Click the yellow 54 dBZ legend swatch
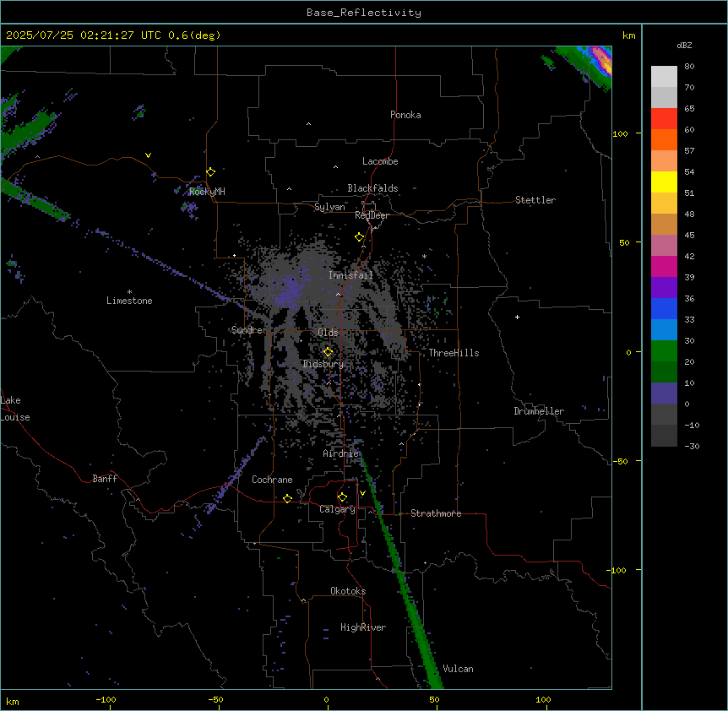This screenshot has height=711, width=728. [x=664, y=182]
